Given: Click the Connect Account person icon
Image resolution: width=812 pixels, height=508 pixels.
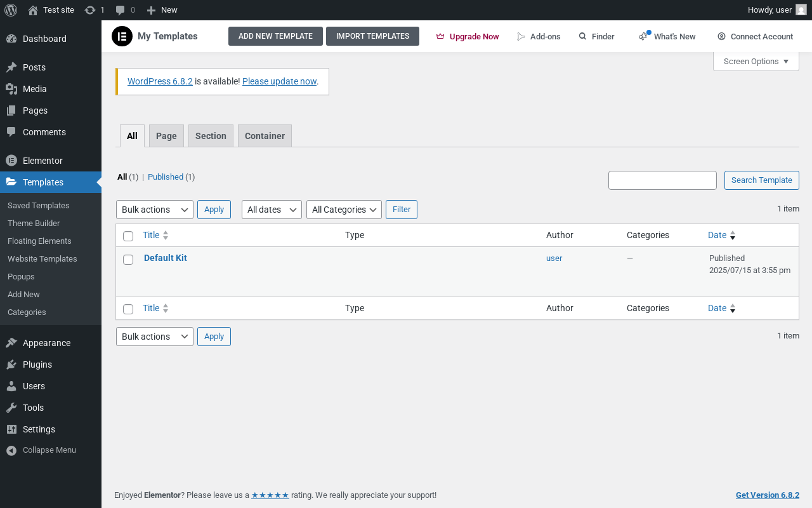Looking at the screenshot, I should pyautogui.click(x=722, y=37).
